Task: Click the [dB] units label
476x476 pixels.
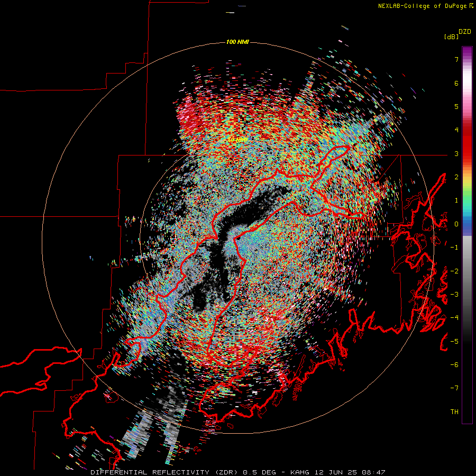Action: (452, 37)
